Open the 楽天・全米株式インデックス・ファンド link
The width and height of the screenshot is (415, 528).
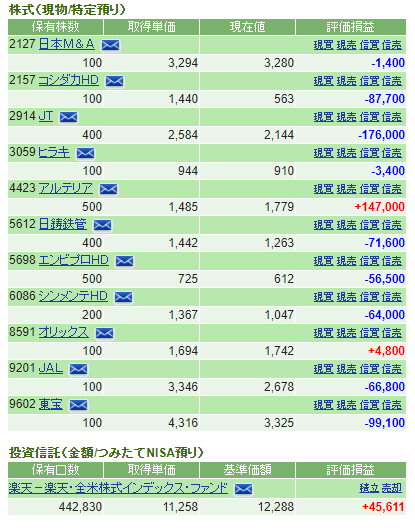pos(118,488)
